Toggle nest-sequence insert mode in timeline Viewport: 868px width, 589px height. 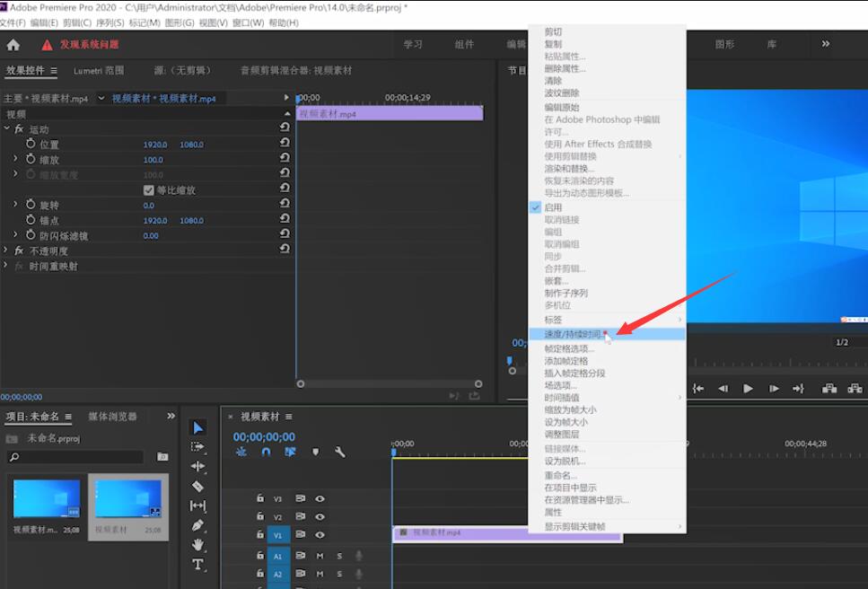click(241, 452)
